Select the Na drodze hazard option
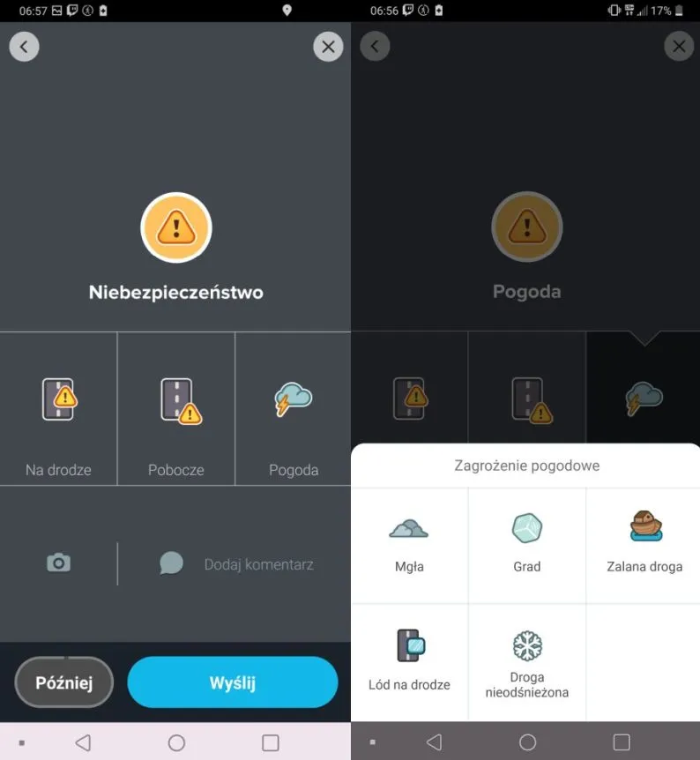Screen dimensions: 700x760 (58, 408)
